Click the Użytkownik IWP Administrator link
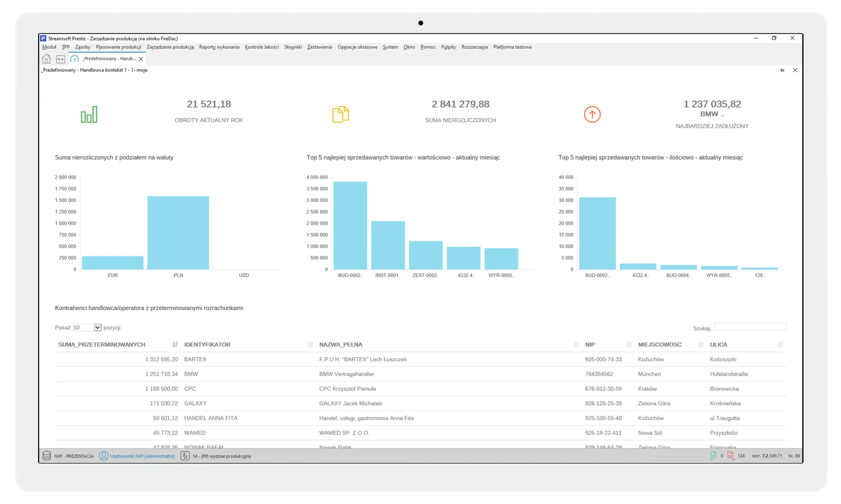 142,456
